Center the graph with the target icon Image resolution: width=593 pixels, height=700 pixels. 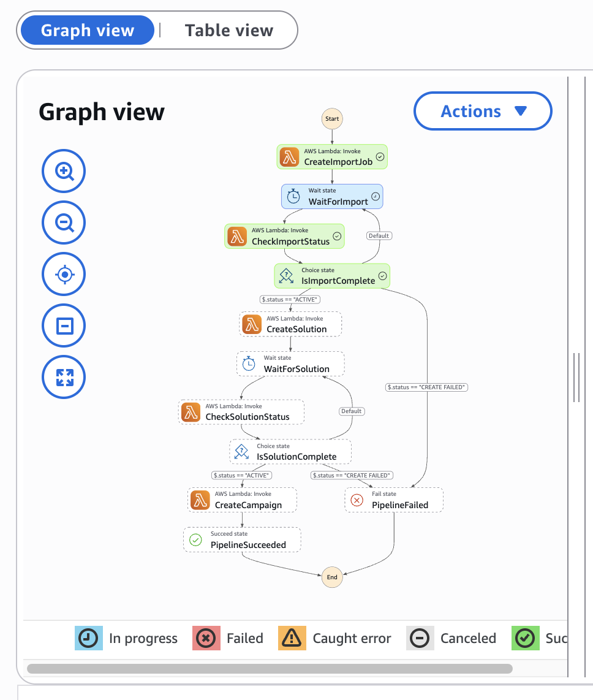[64, 274]
